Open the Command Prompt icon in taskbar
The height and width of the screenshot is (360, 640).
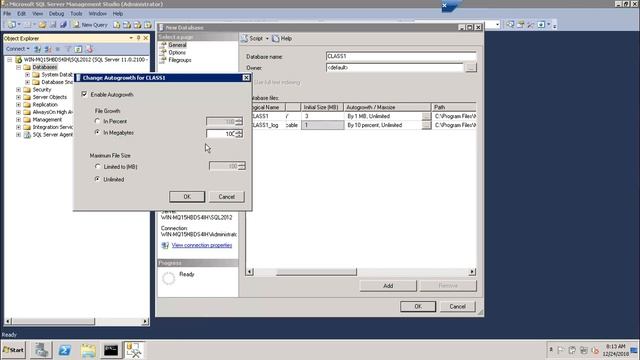(111, 350)
